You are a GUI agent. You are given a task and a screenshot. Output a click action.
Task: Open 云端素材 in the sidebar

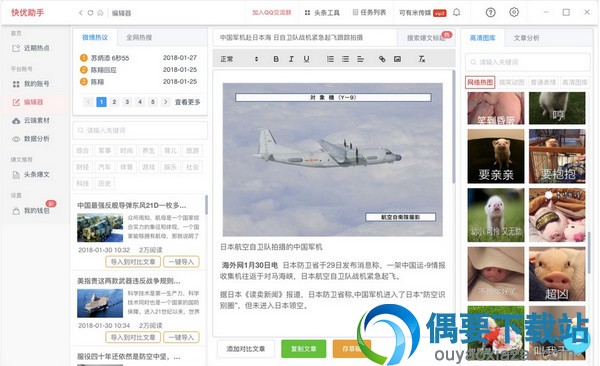click(x=31, y=120)
